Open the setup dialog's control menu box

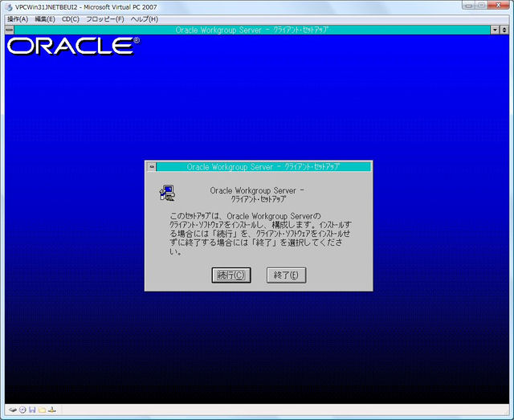point(152,166)
